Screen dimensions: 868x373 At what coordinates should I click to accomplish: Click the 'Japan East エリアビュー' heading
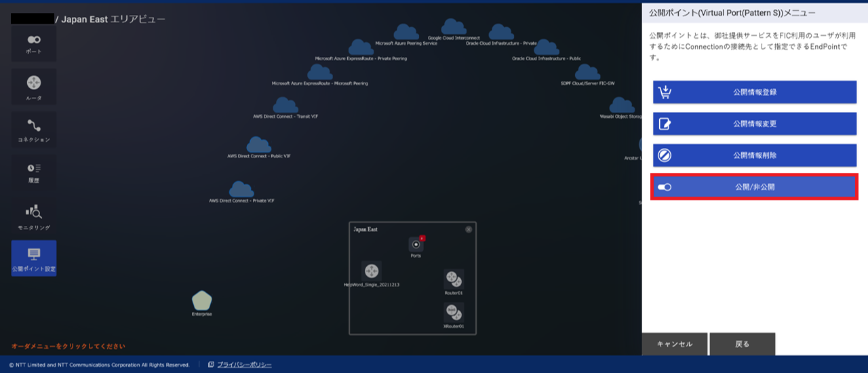point(113,19)
